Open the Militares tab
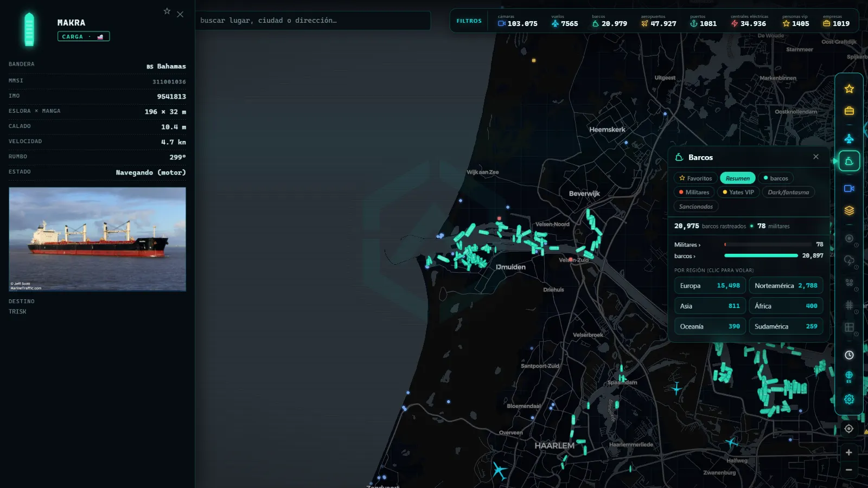868x488 pixels. [694, 192]
